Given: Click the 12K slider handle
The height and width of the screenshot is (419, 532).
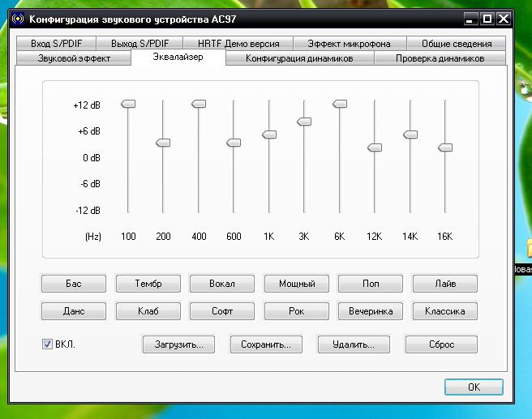Looking at the screenshot, I should (x=375, y=148).
